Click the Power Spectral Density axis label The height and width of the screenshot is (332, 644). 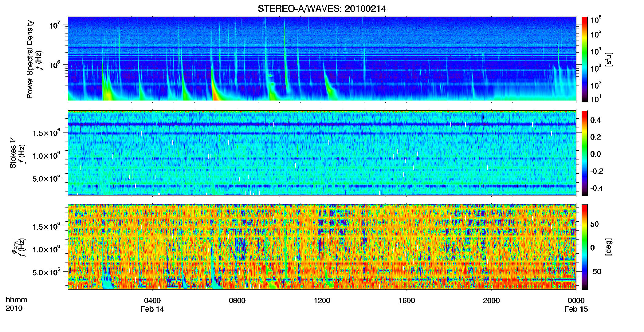[x=30, y=59]
